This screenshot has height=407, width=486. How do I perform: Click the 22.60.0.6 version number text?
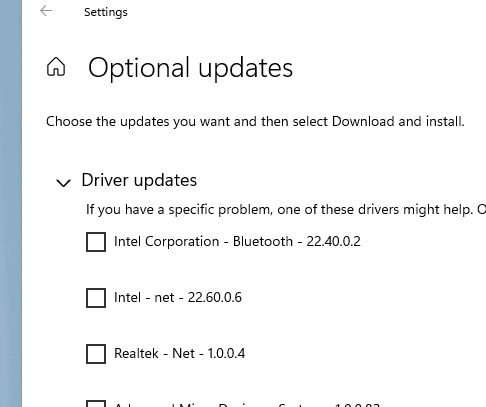(x=215, y=297)
